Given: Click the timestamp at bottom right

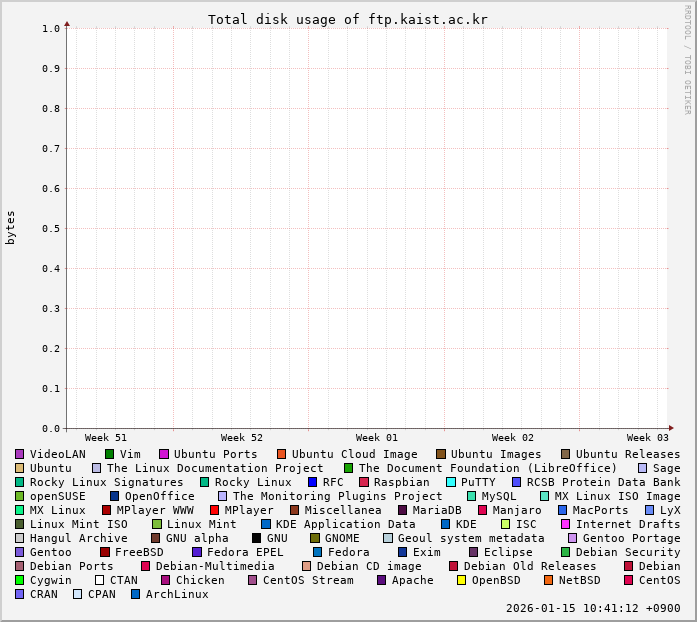Looking at the screenshot, I should point(593,608).
